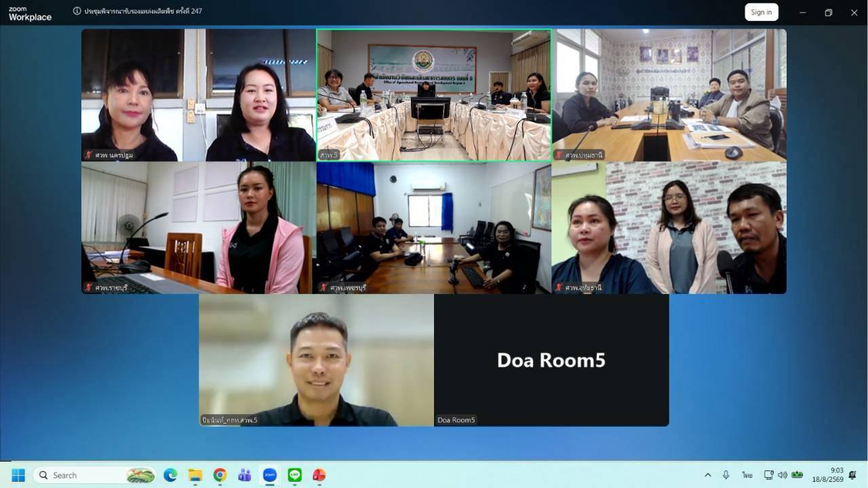Switch the Thai input language indicator
The height and width of the screenshot is (488, 868).
[x=747, y=475]
